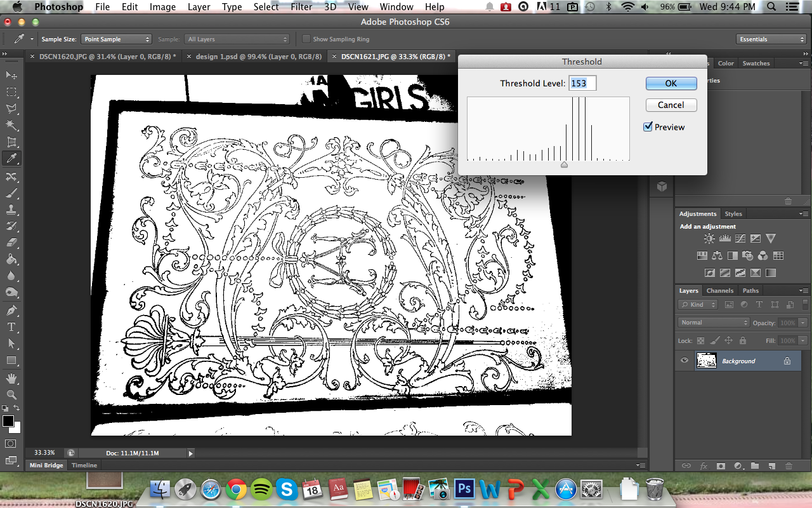The height and width of the screenshot is (508, 812).
Task: Switch to the Paths tab
Action: click(x=750, y=291)
